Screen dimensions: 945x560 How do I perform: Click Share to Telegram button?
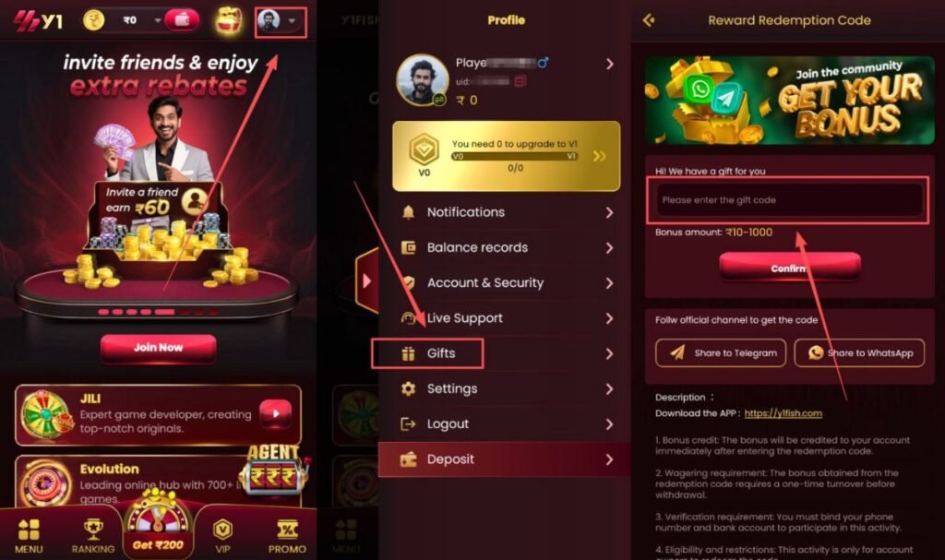tap(721, 353)
